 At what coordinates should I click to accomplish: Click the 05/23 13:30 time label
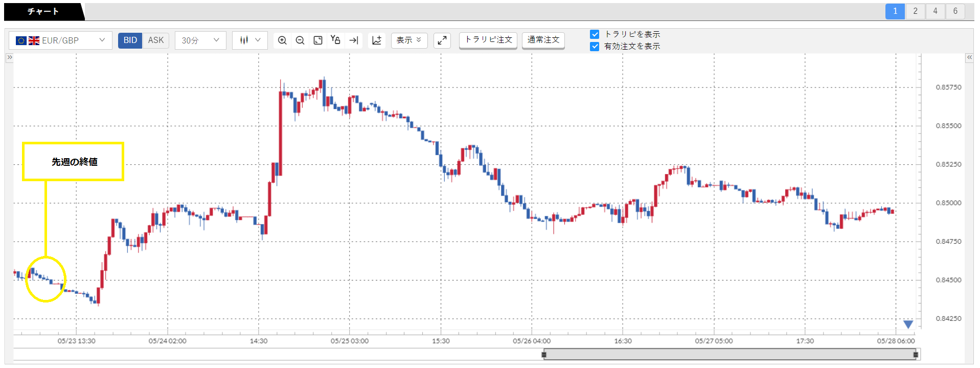pyautogui.click(x=76, y=341)
